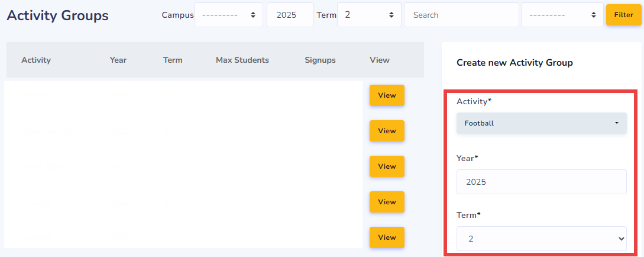Click View button in fifth table row
Image resolution: width=644 pixels, height=257 pixels.
point(387,237)
